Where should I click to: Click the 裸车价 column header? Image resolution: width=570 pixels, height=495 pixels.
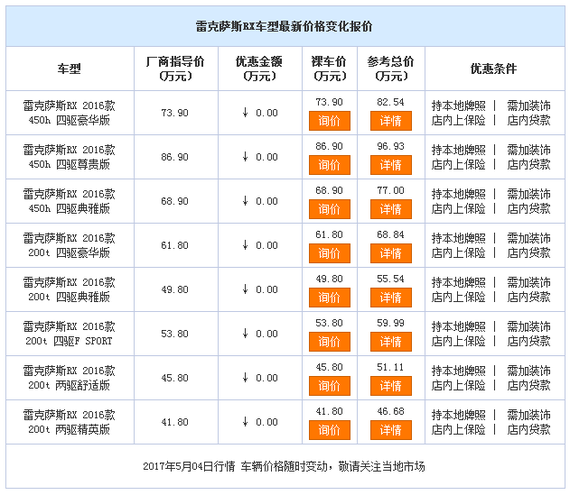click(329, 69)
